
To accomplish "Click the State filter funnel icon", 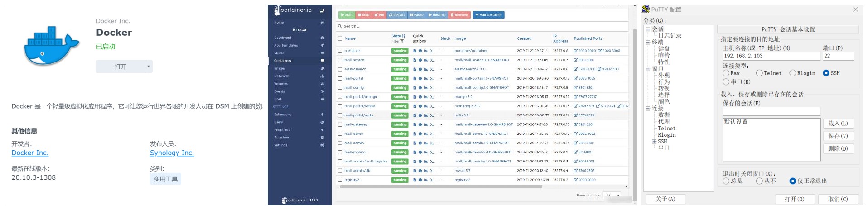I will [402, 41].
